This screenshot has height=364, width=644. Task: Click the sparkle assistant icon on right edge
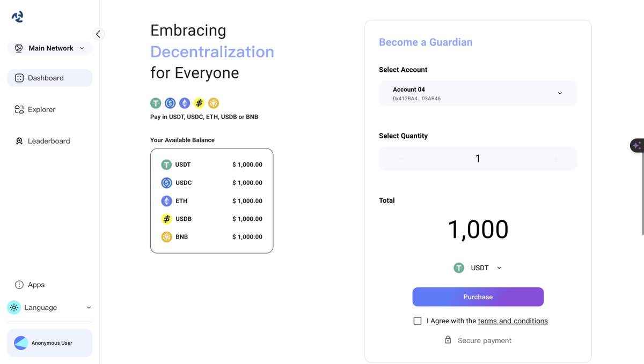click(x=637, y=145)
